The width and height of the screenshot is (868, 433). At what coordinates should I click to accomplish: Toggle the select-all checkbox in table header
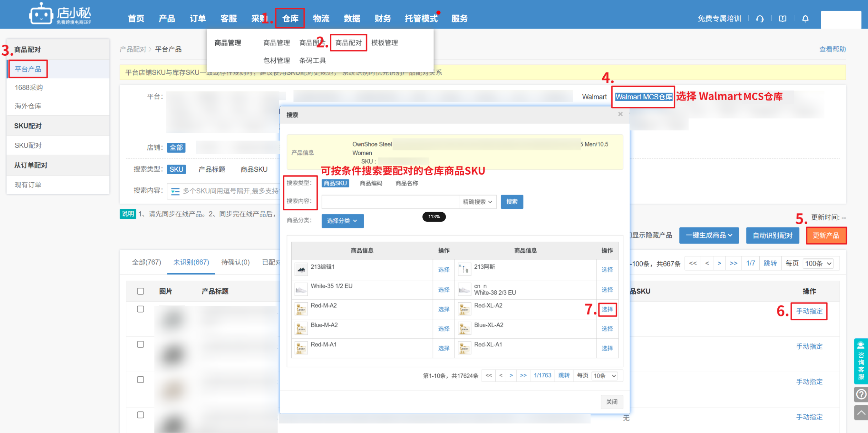[140, 291]
